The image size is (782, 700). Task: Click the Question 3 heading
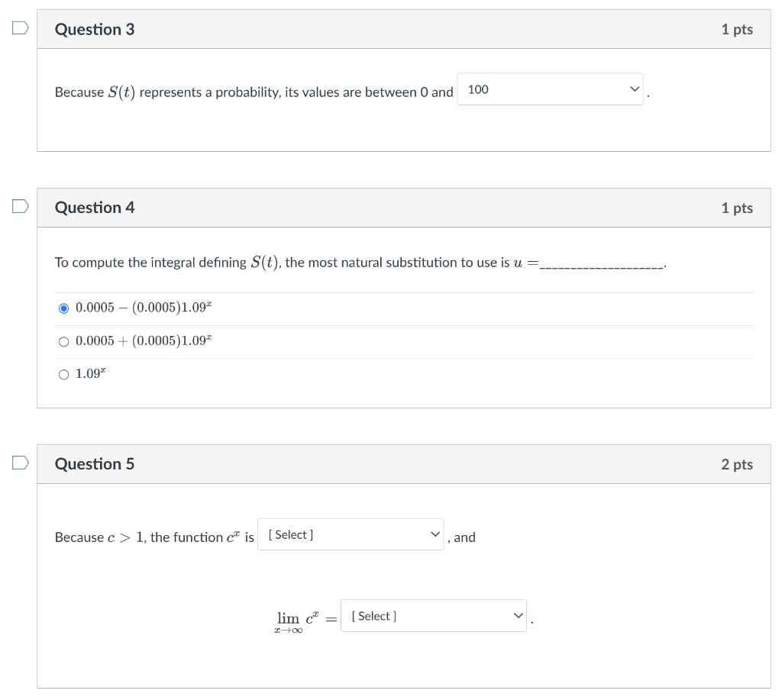click(x=95, y=29)
